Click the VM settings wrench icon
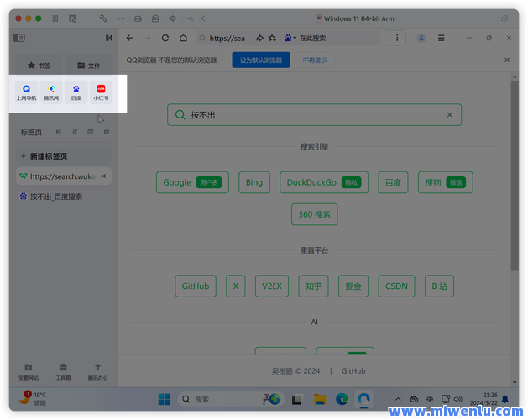The height and width of the screenshot is (420, 528). coord(103,18)
